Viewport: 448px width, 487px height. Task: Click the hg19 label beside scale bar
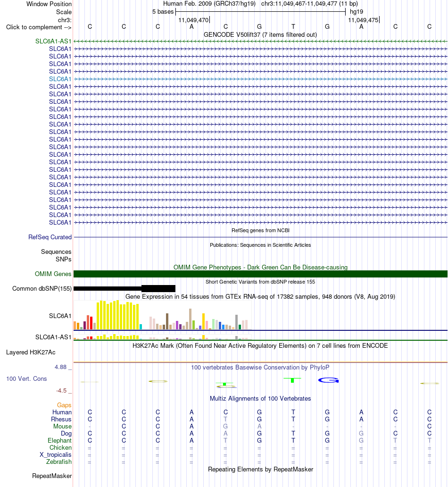pyautogui.click(x=357, y=12)
